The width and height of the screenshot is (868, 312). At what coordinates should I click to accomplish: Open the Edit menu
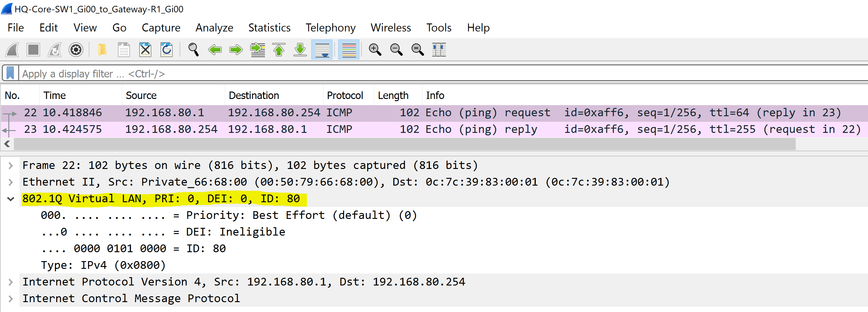coord(48,28)
